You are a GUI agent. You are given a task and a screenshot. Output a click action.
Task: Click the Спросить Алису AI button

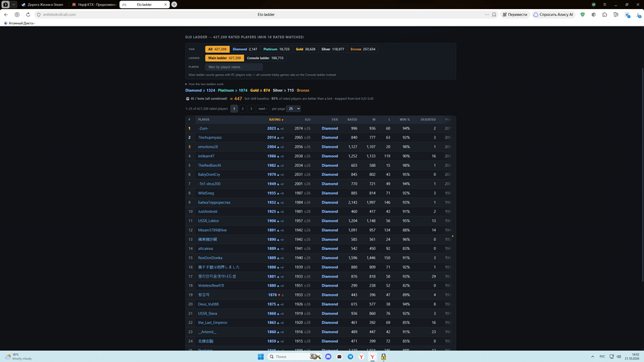[553, 14]
